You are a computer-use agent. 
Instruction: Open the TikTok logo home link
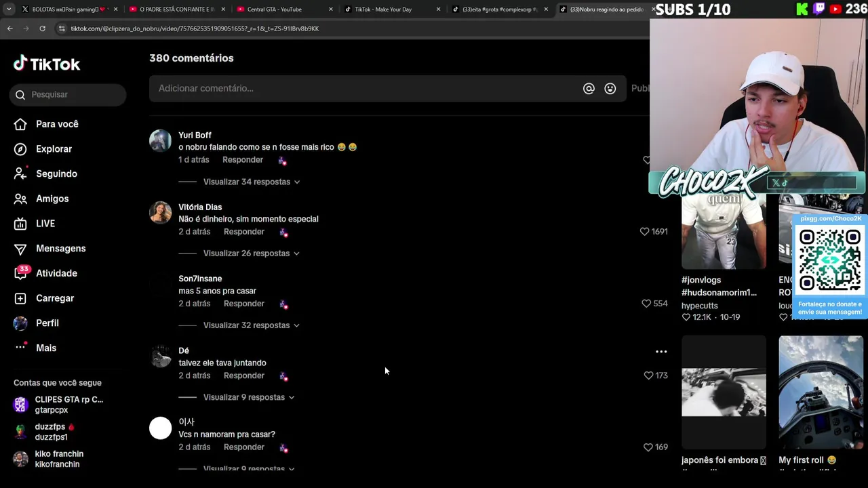47,64
